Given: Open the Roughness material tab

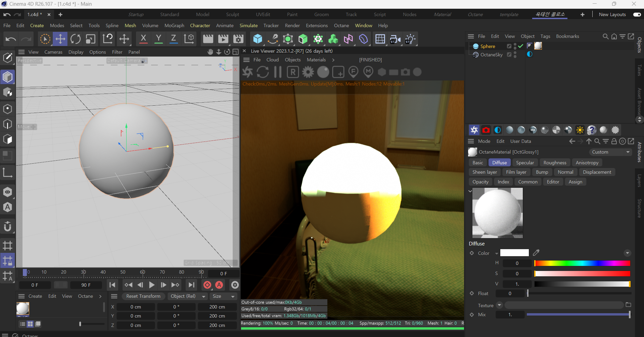Looking at the screenshot, I should (x=555, y=163).
